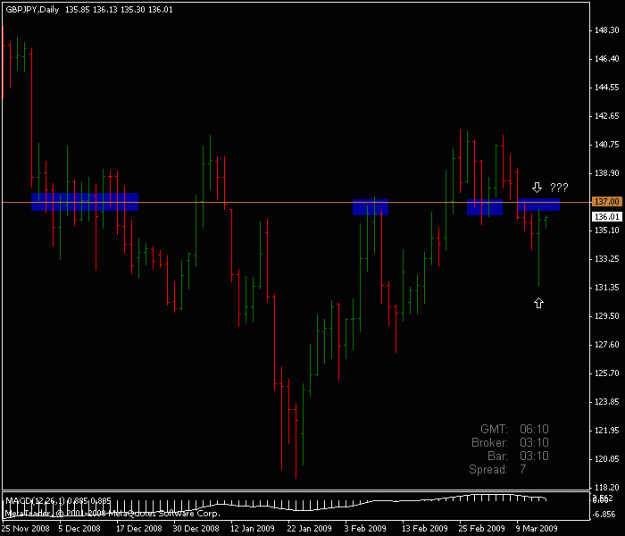Click the 22 Jan 2009 date label
This screenshot has width=625, height=536.
coord(309,528)
